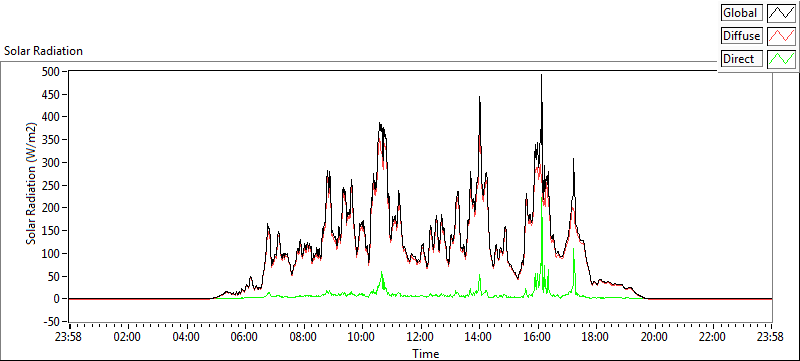This screenshot has width=800, height=361.
Task: Click the 100 y-axis tick label
Action: pyautogui.click(x=52, y=253)
